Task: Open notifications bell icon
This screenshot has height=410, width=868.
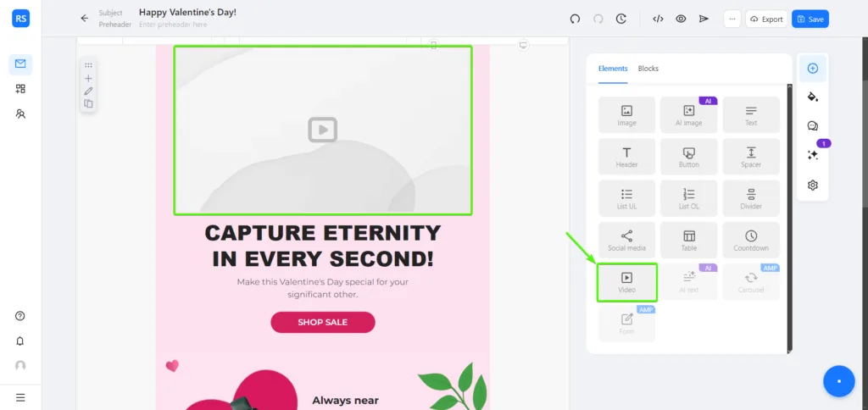Action: 20,341
